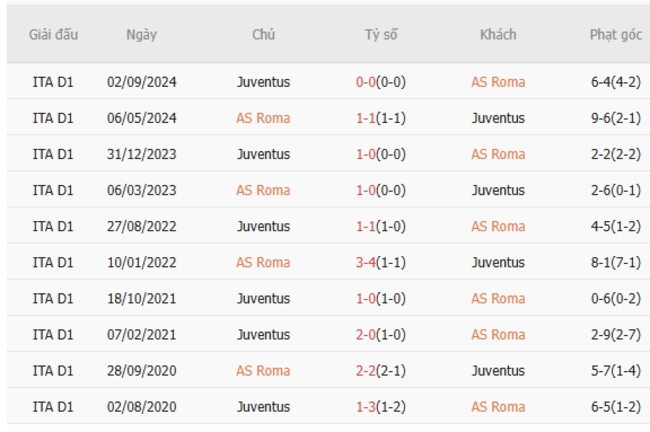Click the Juventus home team on 02/09/2024
Viewport: 650px width, 432px height.
coord(263,82)
